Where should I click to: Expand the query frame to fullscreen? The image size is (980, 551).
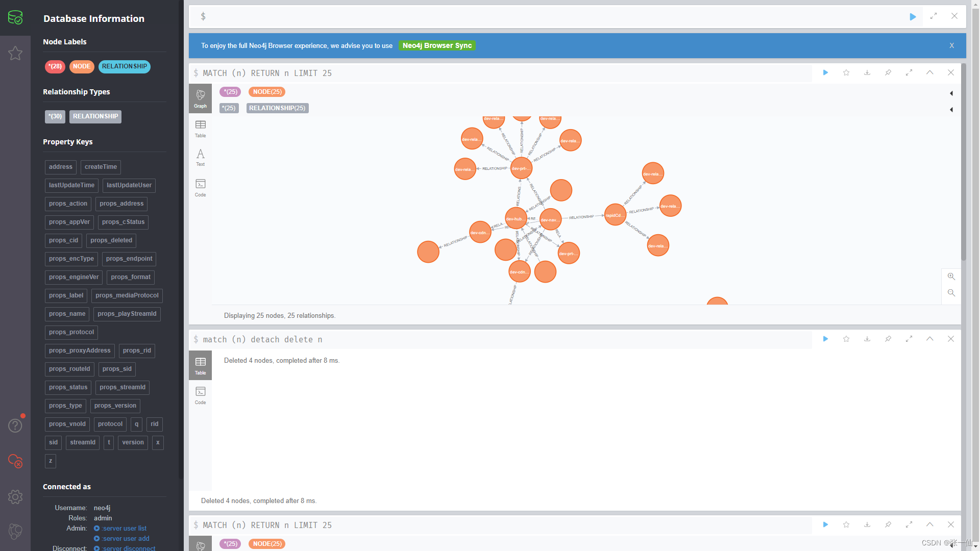point(909,72)
